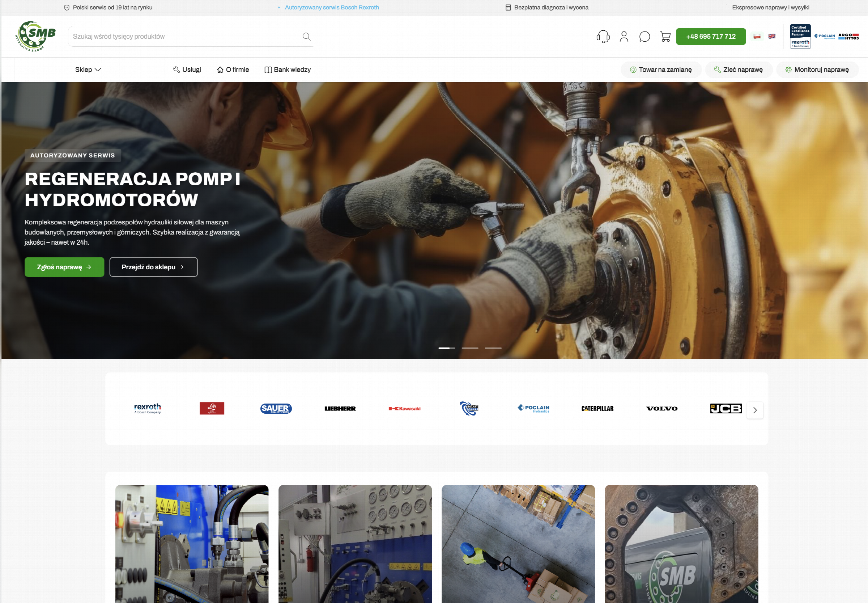Switch language via Polish flag
Viewport: 868px width, 603px height.
point(757,36)
